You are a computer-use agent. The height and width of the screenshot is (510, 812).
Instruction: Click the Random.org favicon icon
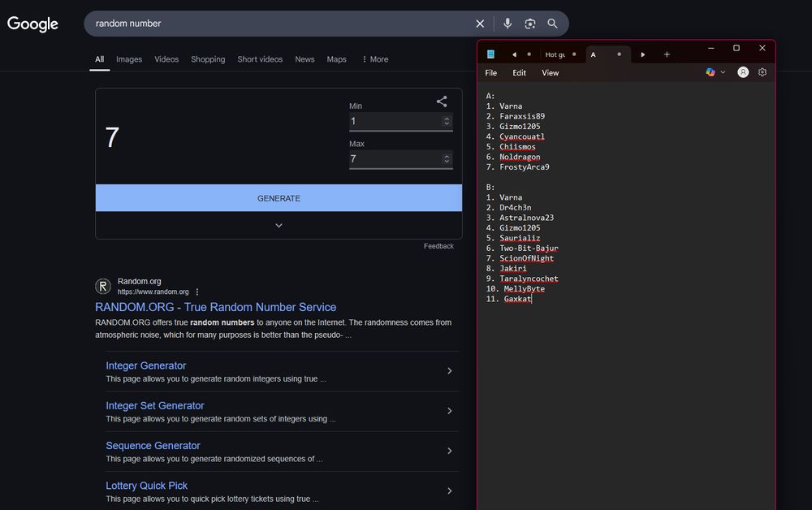coord(103,287)
